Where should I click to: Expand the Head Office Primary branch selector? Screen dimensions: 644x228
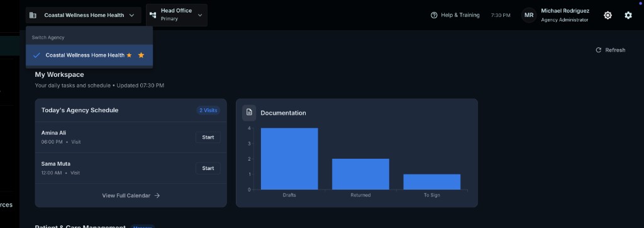click(177, 15)
